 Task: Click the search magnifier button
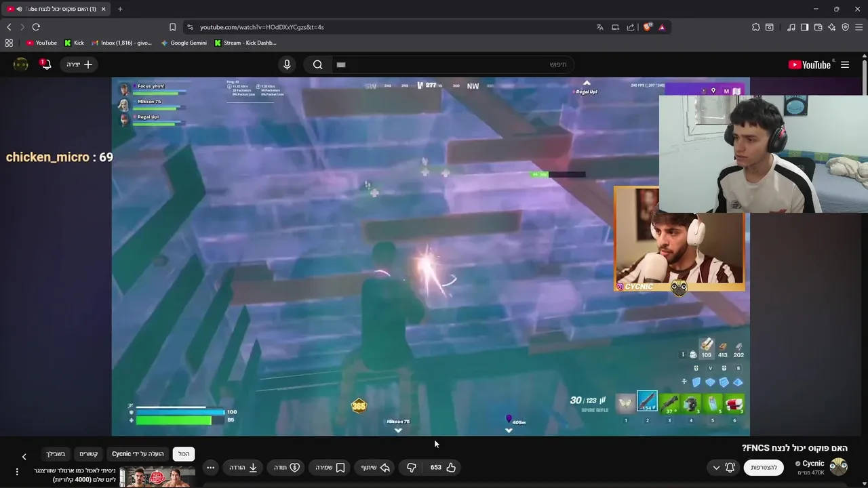click(x=317, y=64)
